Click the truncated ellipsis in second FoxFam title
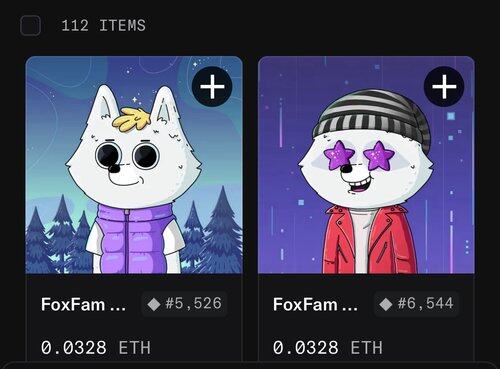500x369 pixels. (350, 309)
